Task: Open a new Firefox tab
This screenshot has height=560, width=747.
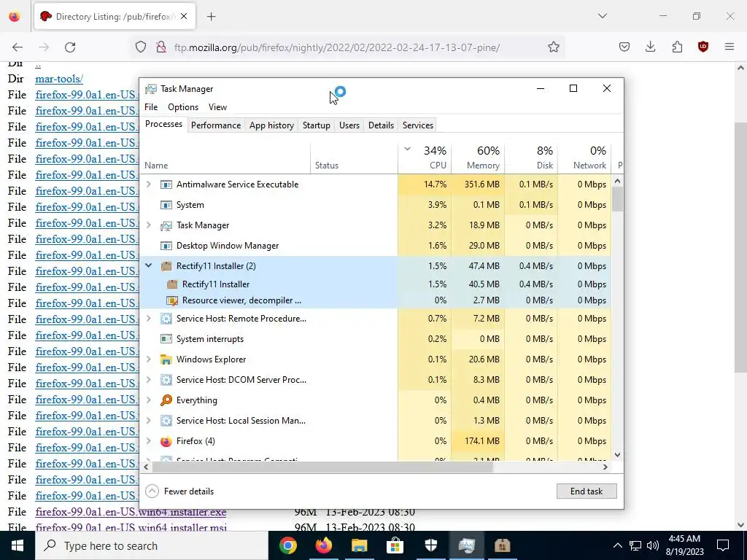Action: pyautogui.click(x=212, y=17)
